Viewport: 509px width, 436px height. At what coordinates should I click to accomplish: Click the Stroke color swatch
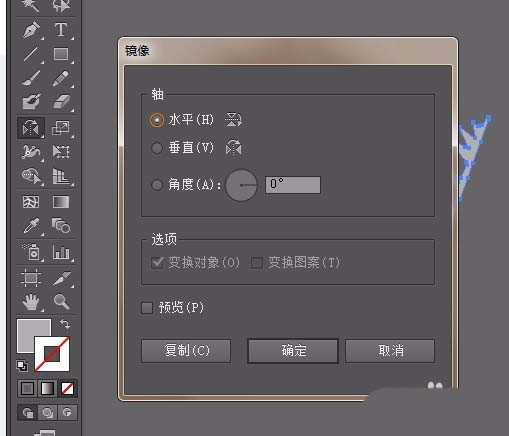point(52,354)
